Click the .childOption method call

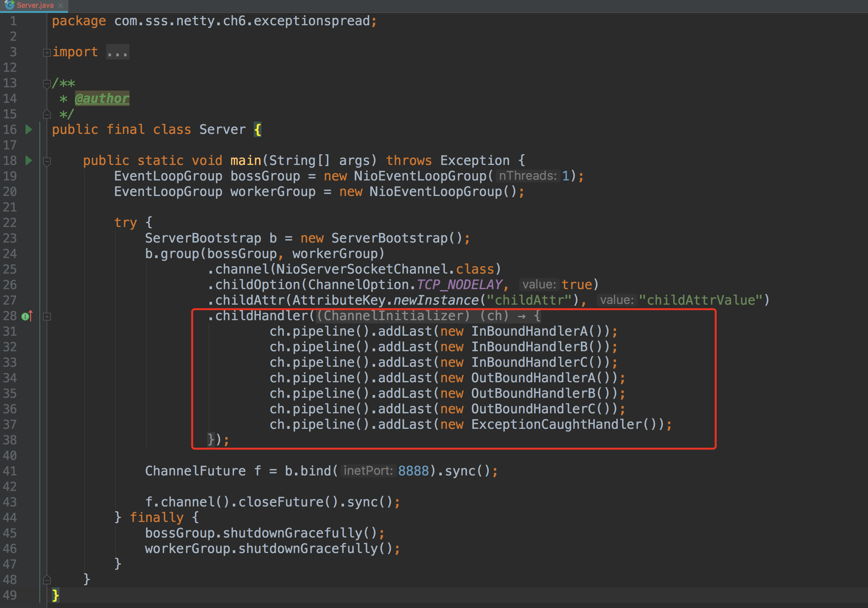pos(253,285)
